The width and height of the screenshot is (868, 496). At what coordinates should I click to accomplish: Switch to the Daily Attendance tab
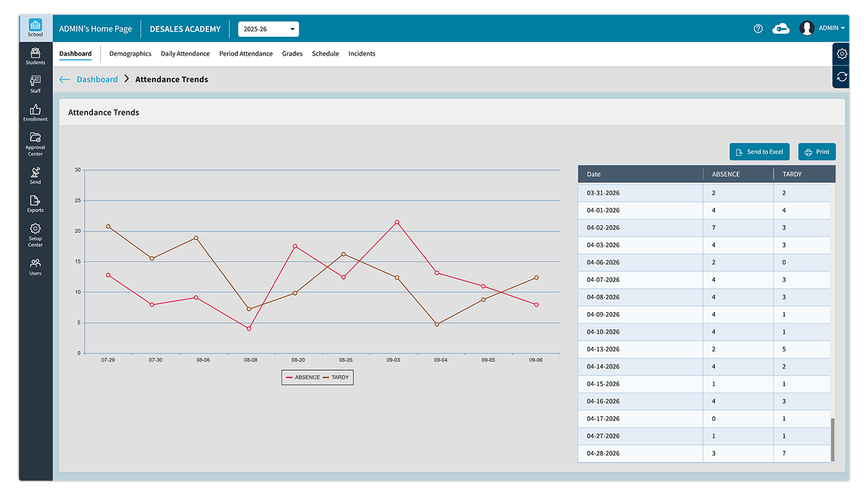[x=185, y=54]
